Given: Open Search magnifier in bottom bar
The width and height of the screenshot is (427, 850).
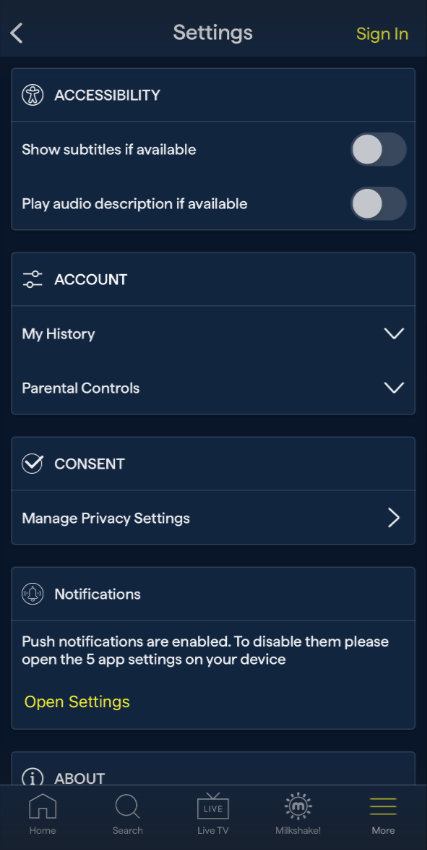Looking at the screenshot, I should (127, 814).
